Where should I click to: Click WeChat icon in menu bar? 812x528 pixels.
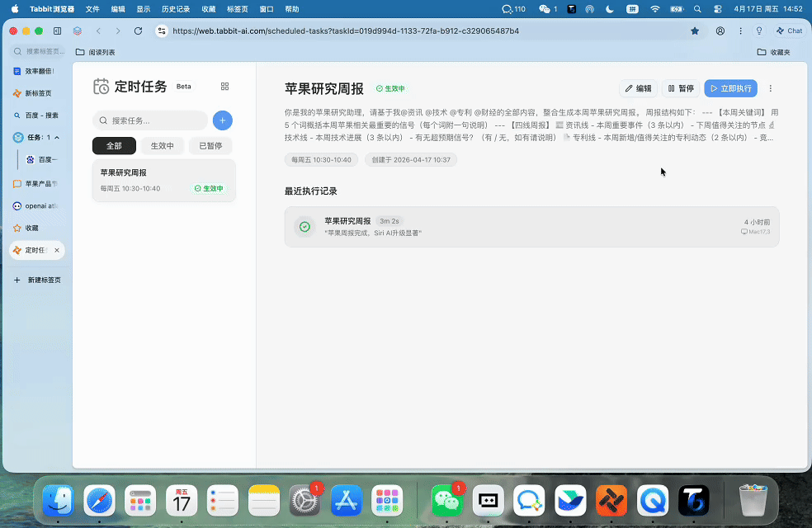(x=545, y=9)
